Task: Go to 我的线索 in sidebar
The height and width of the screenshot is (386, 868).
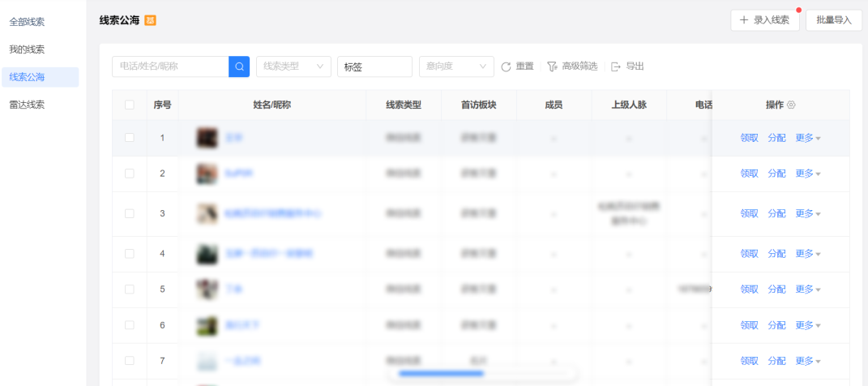Action: [x=40, y=49]
